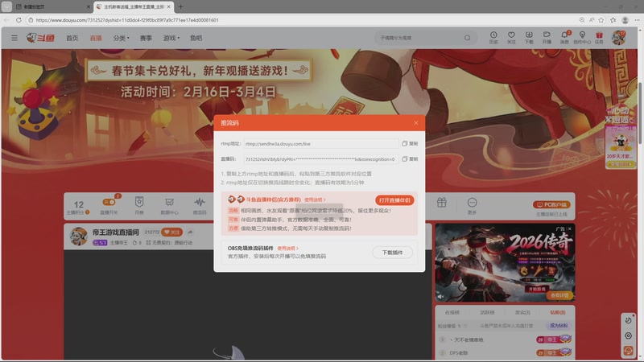Click the clock icon in the floating sidebar
The height and width of the screenshot is (362, 644).
(x=628, y=320)
